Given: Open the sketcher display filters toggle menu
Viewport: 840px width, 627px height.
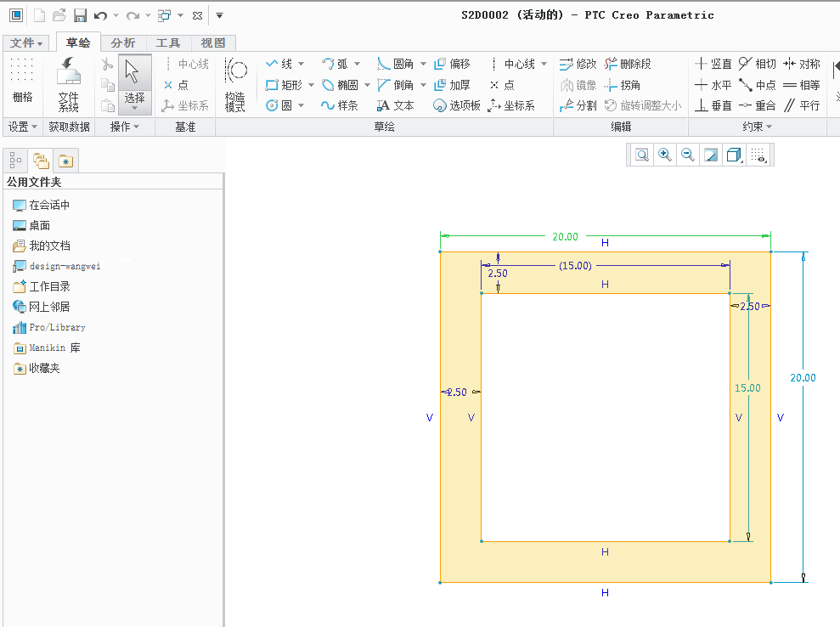Looking at the screenshot, I should coord(758,155).
